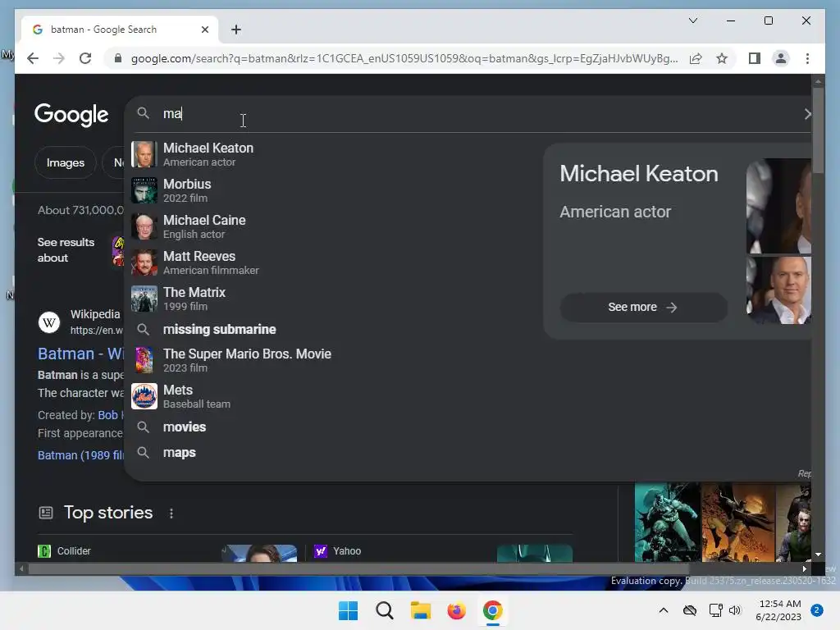
Task: Launch Firefox from the taskbar
Action: click(456, 610)
